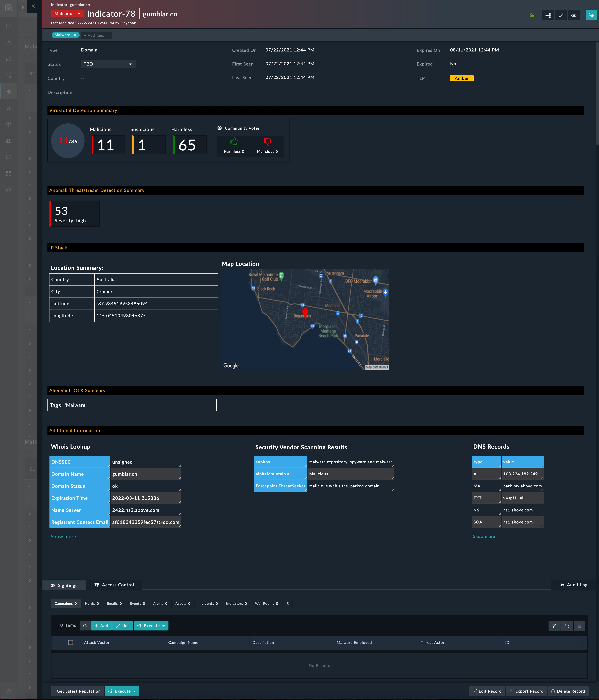
Task: Click the Add Tags field
Action: point(96,35)
